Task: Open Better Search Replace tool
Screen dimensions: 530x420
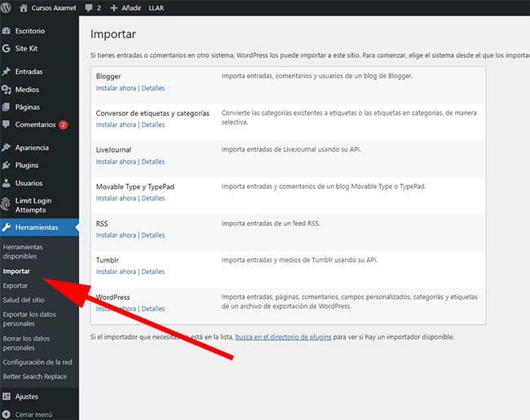Action: coord(35,377)
